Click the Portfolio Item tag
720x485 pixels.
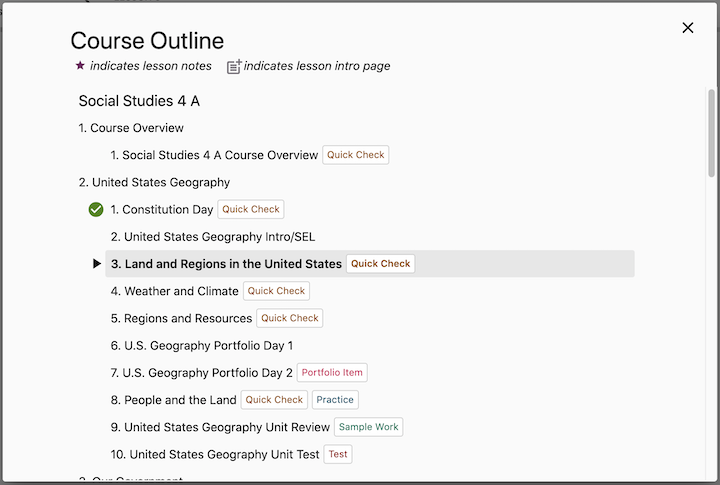(x=332, y=373)
